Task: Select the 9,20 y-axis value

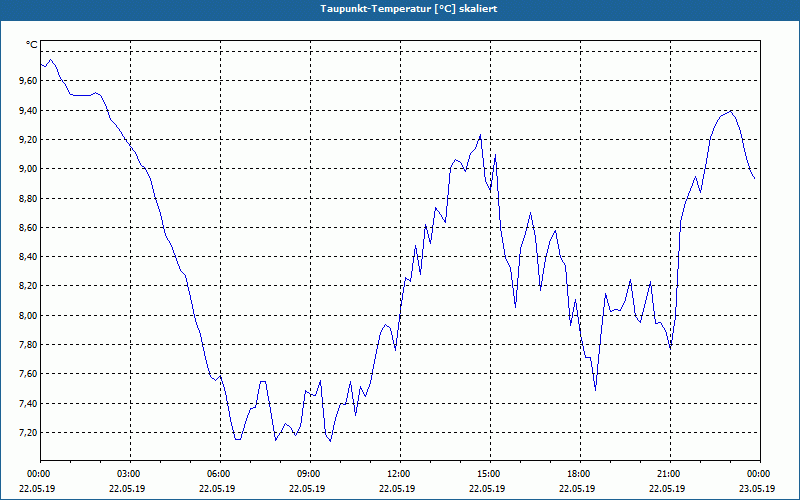Action: click(28, 139)
